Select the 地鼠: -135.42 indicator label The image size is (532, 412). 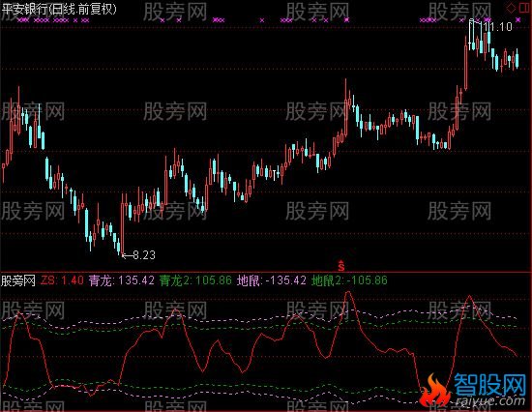click(272, 280)
